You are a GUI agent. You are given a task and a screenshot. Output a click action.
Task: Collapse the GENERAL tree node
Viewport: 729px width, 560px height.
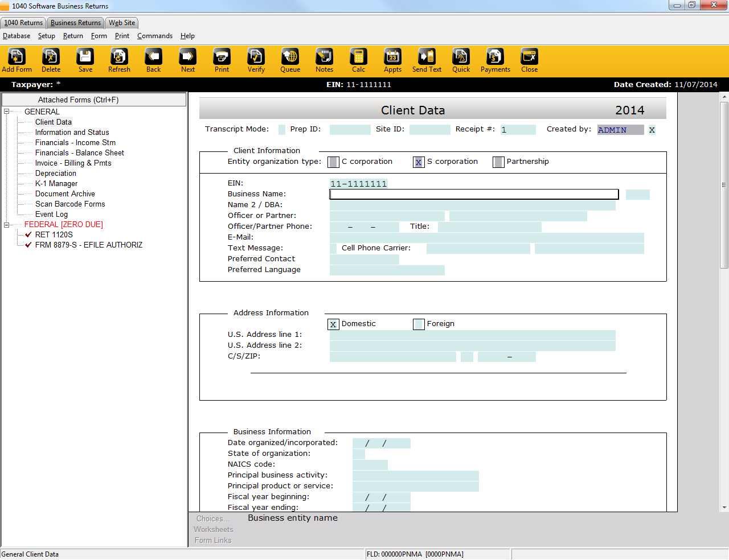[x=7, y=112]
